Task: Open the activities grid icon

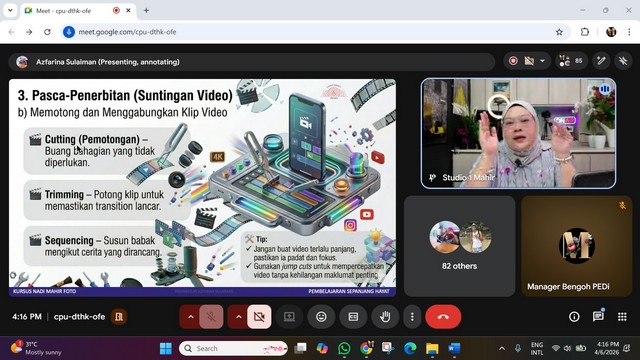Action: pos(622,317)
